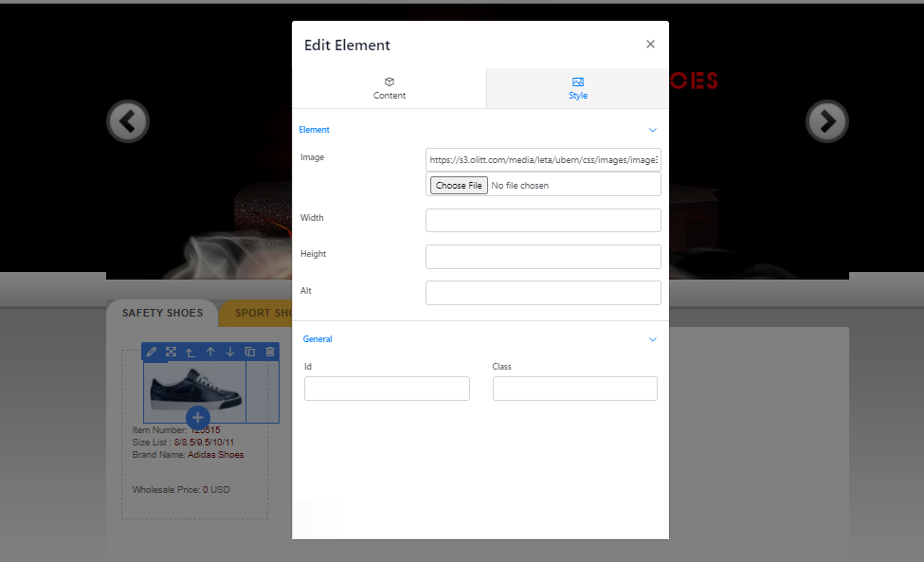Click the General section heading
This screenshot has height=562, width=924.
317,339
